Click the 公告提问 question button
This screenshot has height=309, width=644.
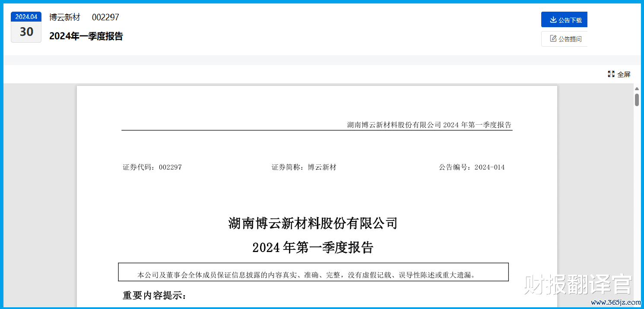pos(564,39)
